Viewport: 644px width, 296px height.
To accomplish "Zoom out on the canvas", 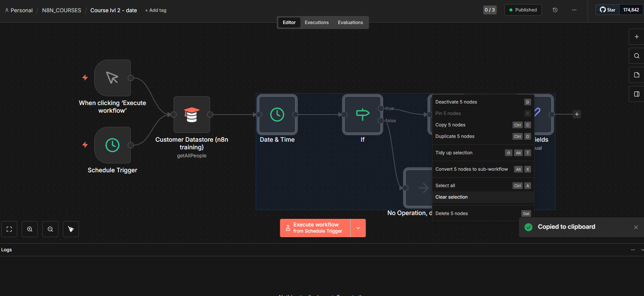I will pyautogui.click(x=50, y=229).
